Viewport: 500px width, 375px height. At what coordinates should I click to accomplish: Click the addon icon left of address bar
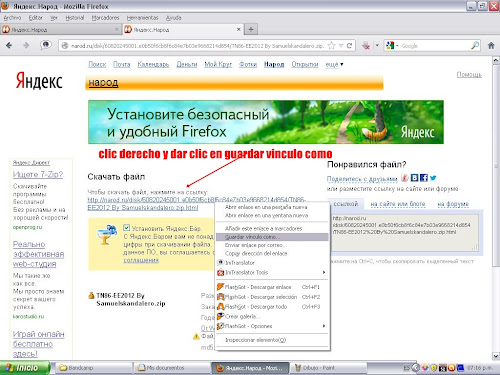(x=46, y=45)
